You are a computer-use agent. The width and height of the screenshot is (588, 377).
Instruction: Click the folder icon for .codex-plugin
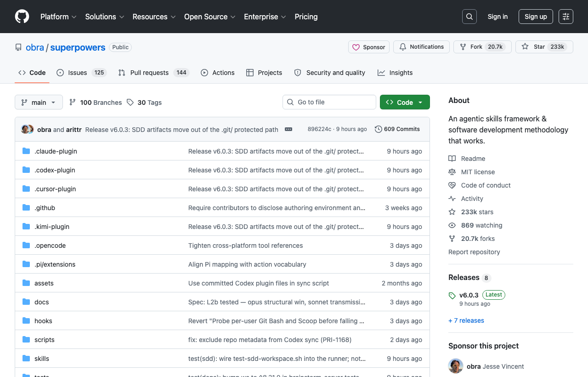(x=26, y=170)
